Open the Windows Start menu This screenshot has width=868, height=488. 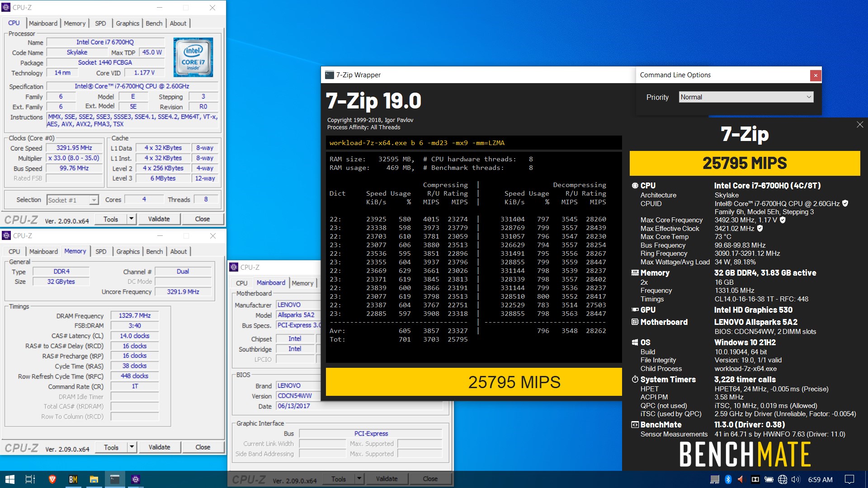pos(10,479)
